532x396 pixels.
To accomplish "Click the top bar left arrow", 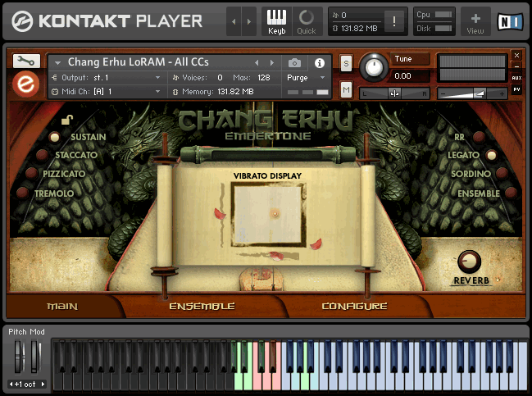I will [234, 21].
